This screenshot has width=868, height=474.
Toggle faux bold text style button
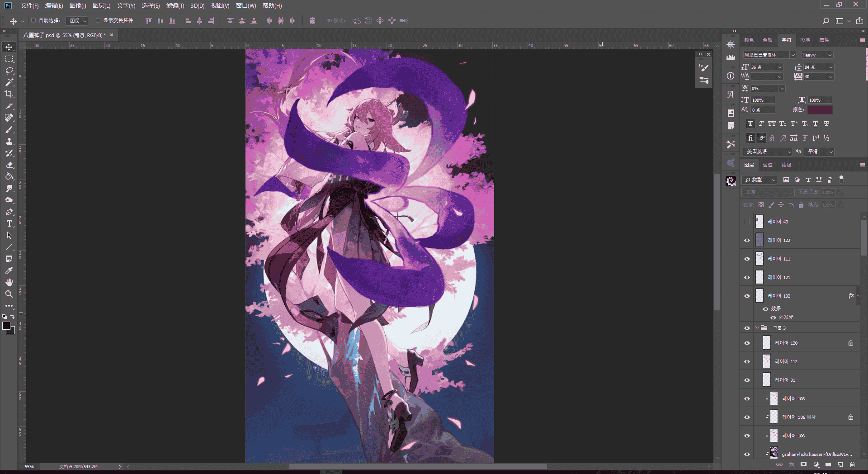click(x=750, y=123)
